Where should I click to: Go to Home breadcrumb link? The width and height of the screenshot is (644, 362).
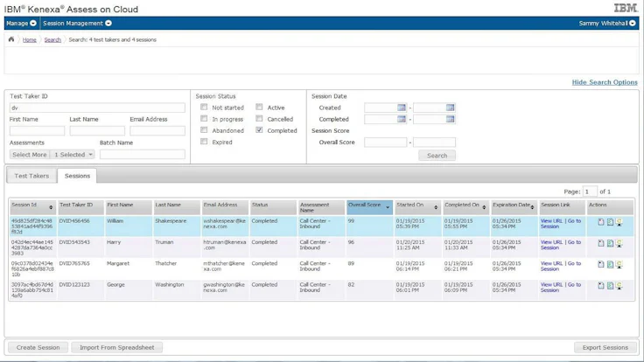29,40
